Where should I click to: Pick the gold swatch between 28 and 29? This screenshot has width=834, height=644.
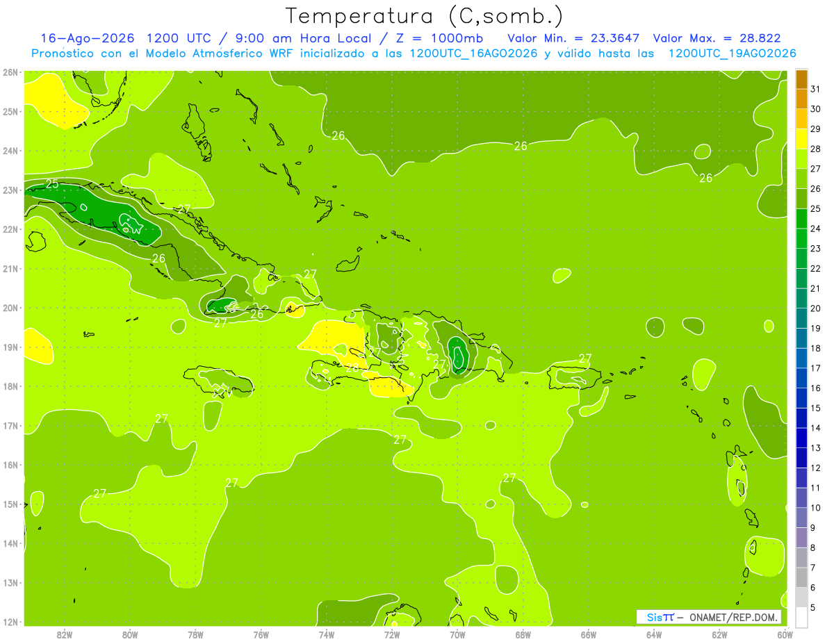(801, 119)
